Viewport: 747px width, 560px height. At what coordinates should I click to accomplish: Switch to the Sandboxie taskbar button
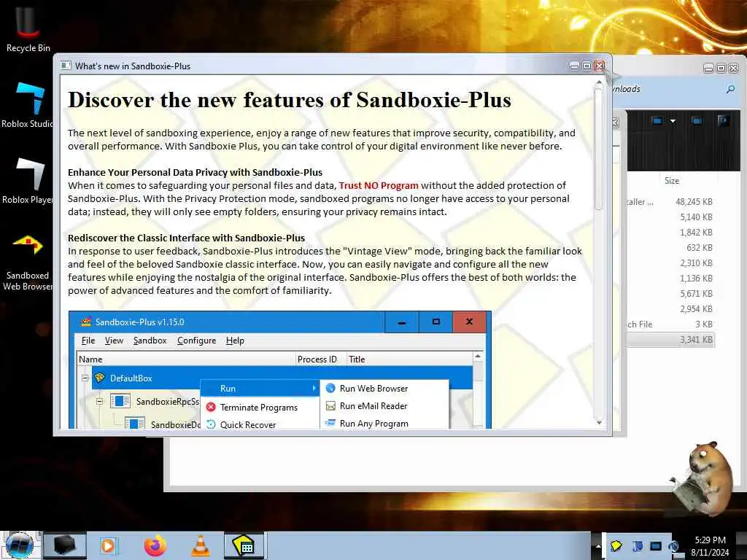pos(244,545)
